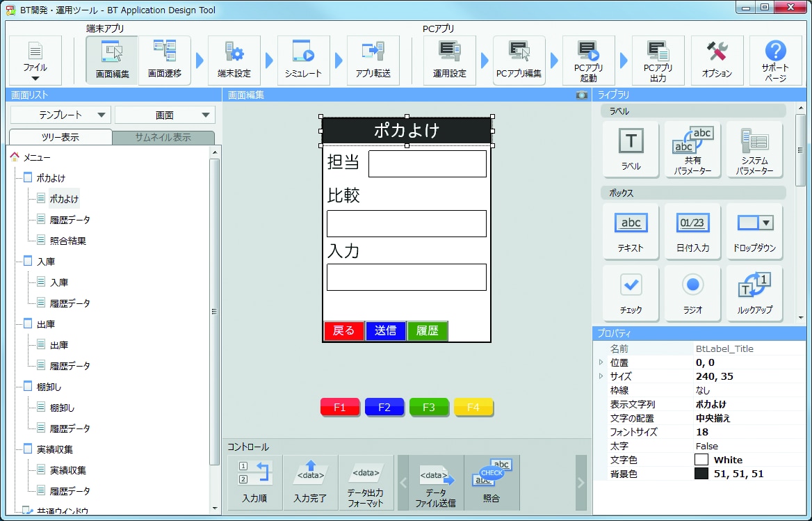
Task: Switch to サムネイル表示 tab
Action: [163, 137]
